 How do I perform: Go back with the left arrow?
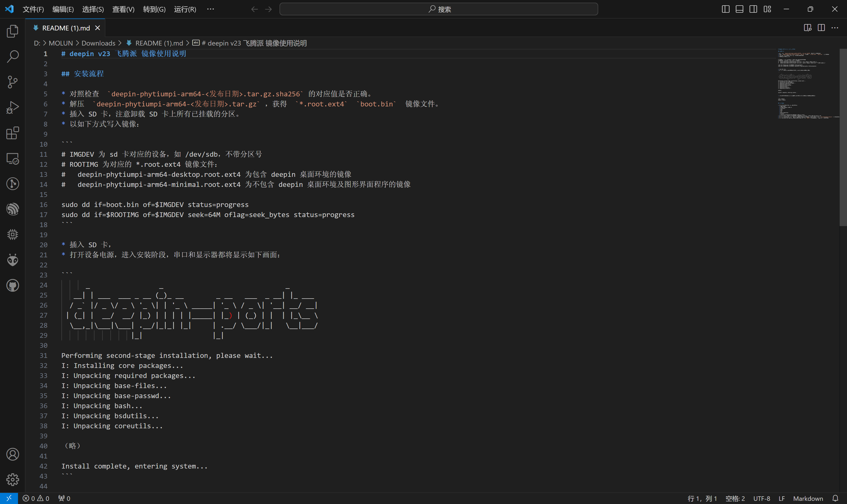[x=254, y=9]
